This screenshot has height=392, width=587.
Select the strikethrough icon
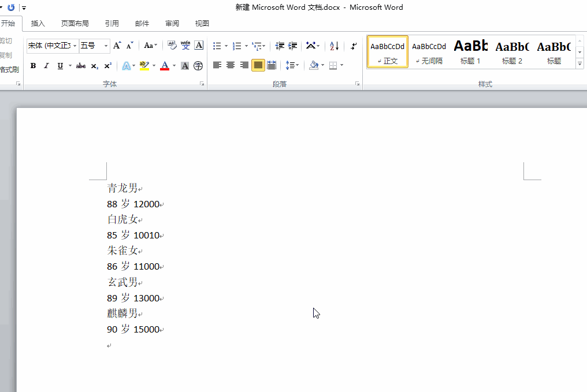point(81,65)
